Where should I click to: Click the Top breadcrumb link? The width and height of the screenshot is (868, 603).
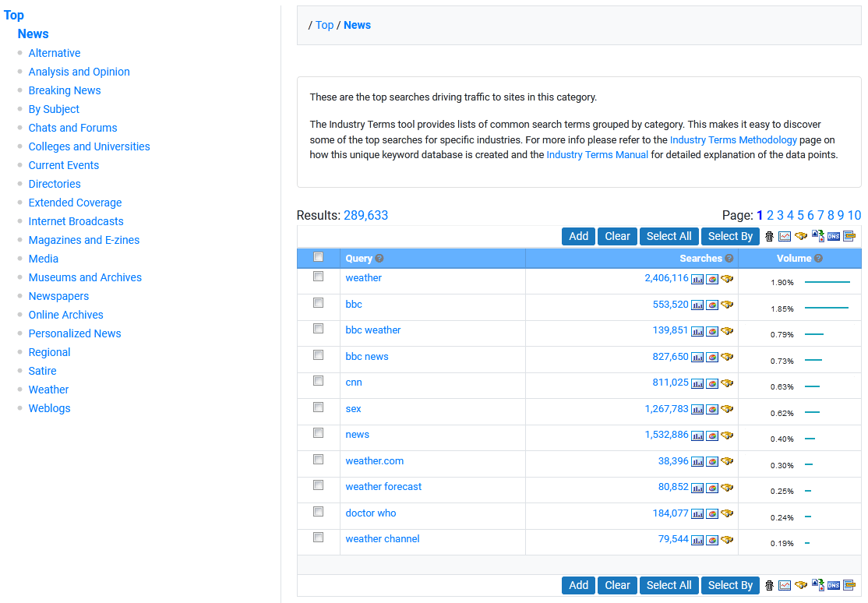(x=324, y=25)
